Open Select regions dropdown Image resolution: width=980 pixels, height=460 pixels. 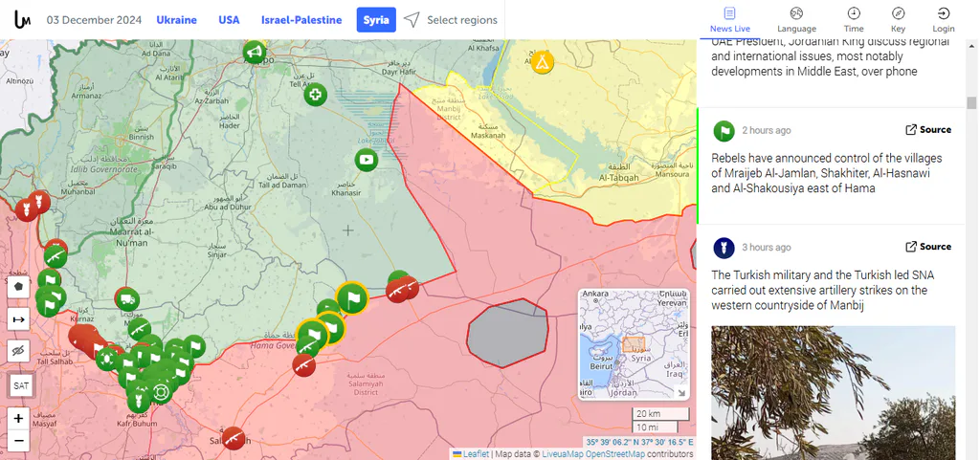click(x=451, y=20)
